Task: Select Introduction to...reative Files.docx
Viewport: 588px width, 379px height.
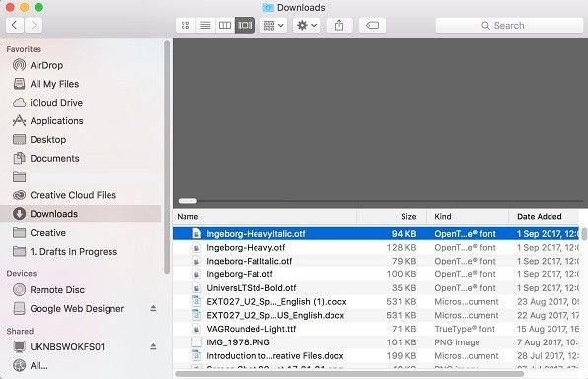Action: (377, 355)
